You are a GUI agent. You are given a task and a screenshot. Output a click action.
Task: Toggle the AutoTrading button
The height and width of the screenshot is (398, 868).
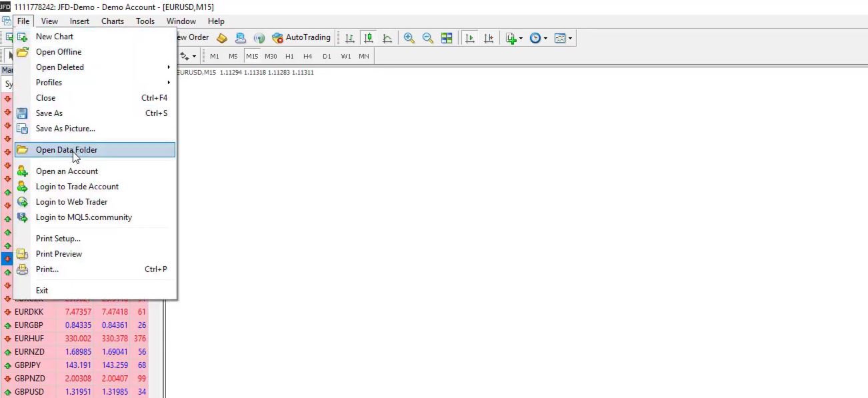coord(301,38)
